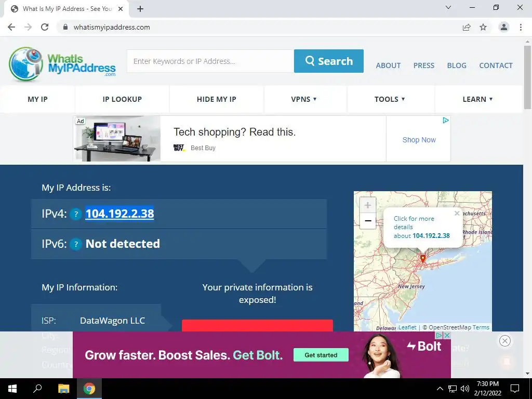
Task: Zoom in on the map
Action: [x=367, y=205]
